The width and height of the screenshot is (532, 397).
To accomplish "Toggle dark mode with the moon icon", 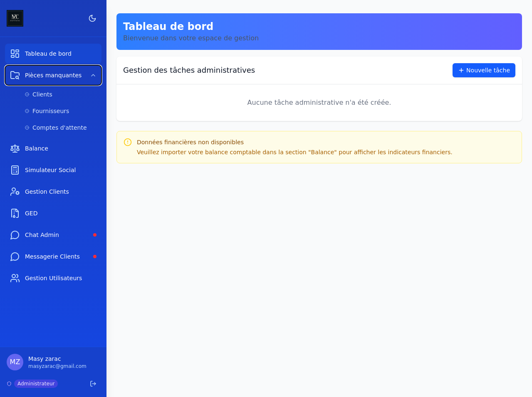I will [92, 18].
